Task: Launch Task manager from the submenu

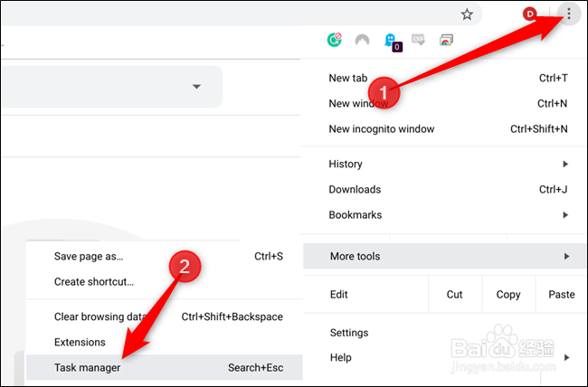Action: click(165, 367)
